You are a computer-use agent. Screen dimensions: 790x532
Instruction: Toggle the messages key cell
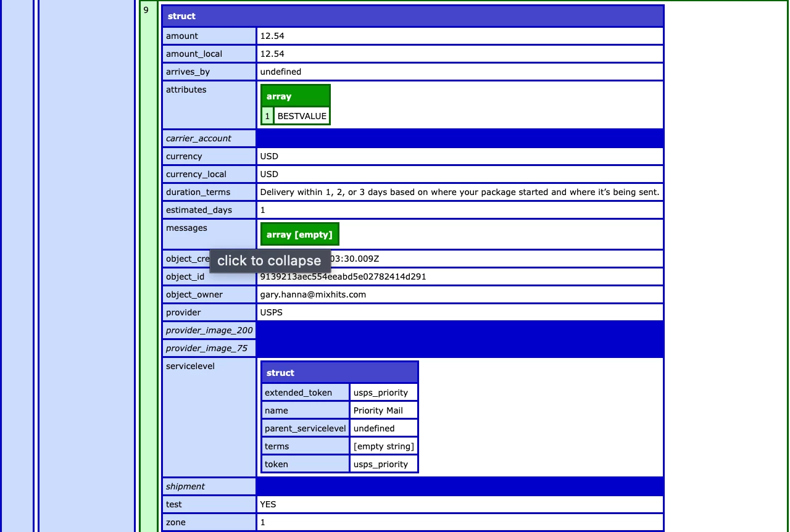pyautogui.click(x=209, y=234)
